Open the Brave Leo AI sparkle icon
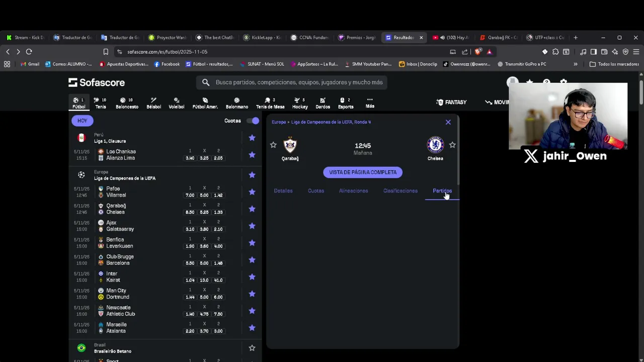The width and height of the screenshot is (644, 362). point(615,52)
